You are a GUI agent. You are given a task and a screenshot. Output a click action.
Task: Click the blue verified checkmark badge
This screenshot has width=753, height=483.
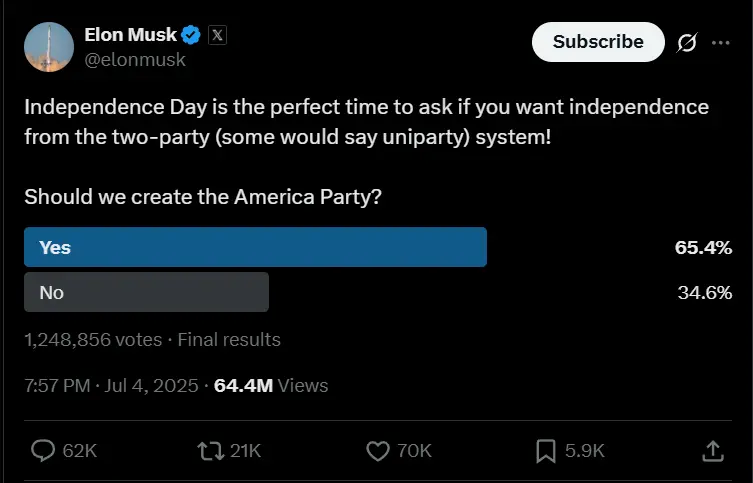coord(192,35)
